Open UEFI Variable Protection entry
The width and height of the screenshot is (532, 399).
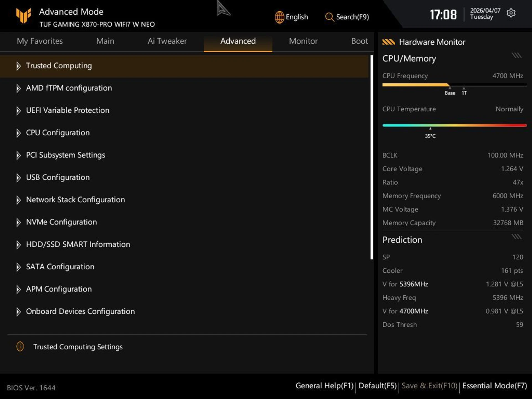[68, 110]
